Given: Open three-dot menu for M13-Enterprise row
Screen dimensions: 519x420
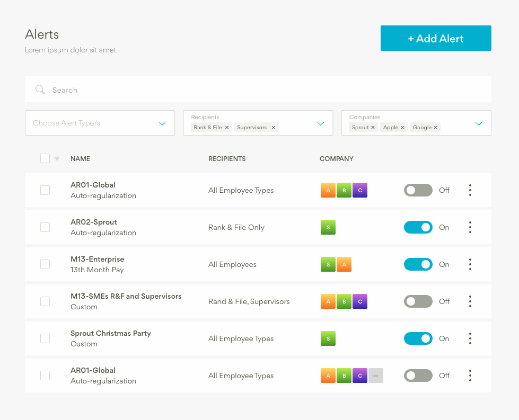Looking at the screenshot, I should coord(470,264).
